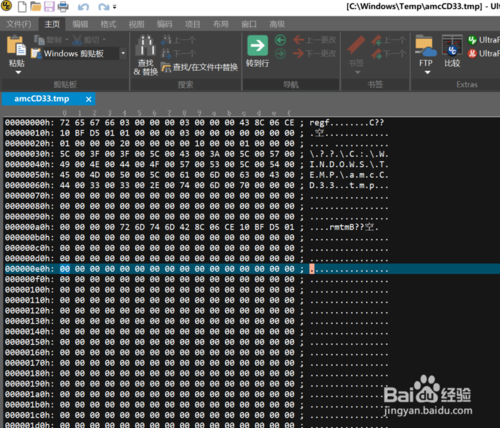Click 'D.3.3...t.m.p...' ASCII text
Screen dimensions: 500x428
[x=349, y=185]
